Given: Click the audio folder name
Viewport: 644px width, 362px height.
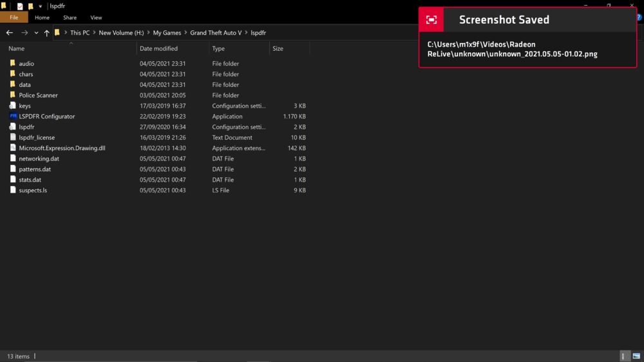Looking at the screenshot, I should (x=26, y=64).
